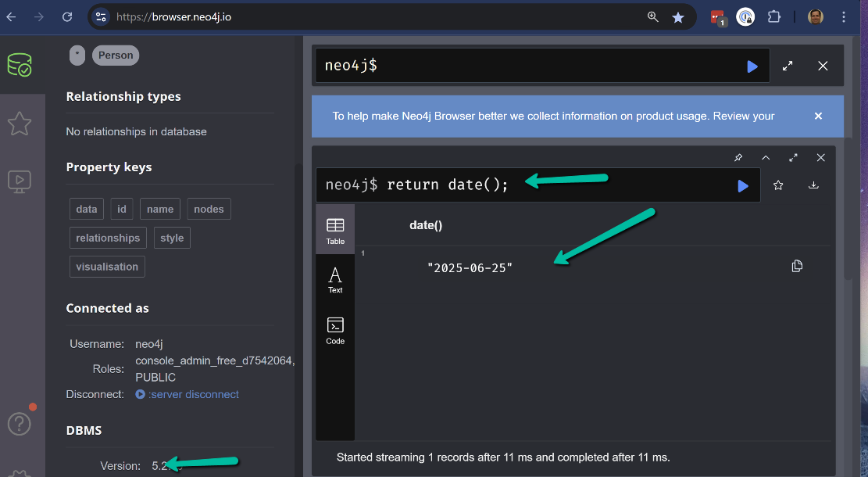868x477 pixels.
Task: Click the 'name' property key
Action: (160, 209)
